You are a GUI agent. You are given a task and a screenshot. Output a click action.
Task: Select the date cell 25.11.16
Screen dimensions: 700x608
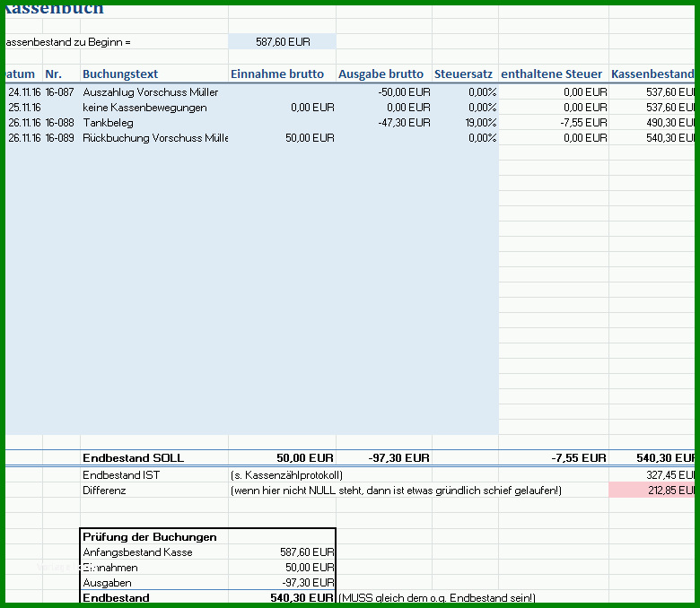point(24,108)
